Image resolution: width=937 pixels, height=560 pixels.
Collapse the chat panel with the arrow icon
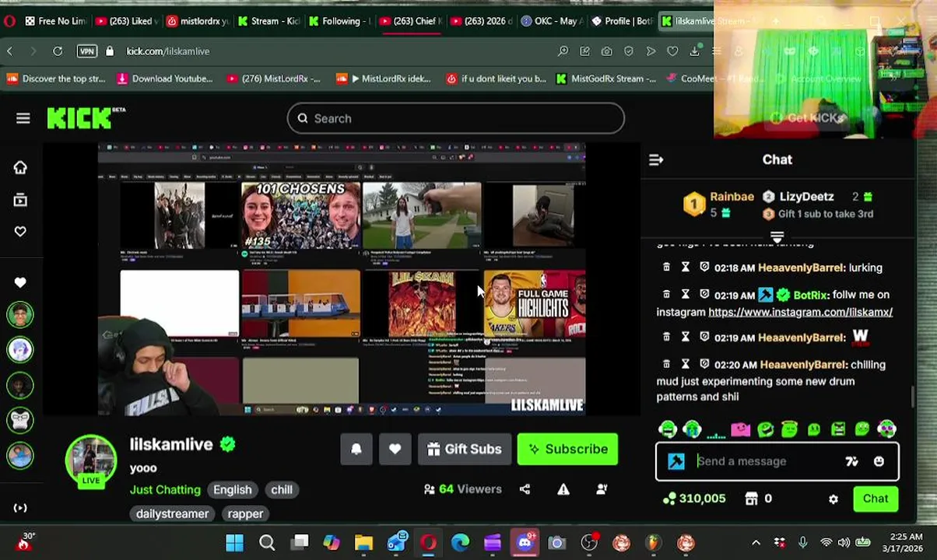[656, 159]
